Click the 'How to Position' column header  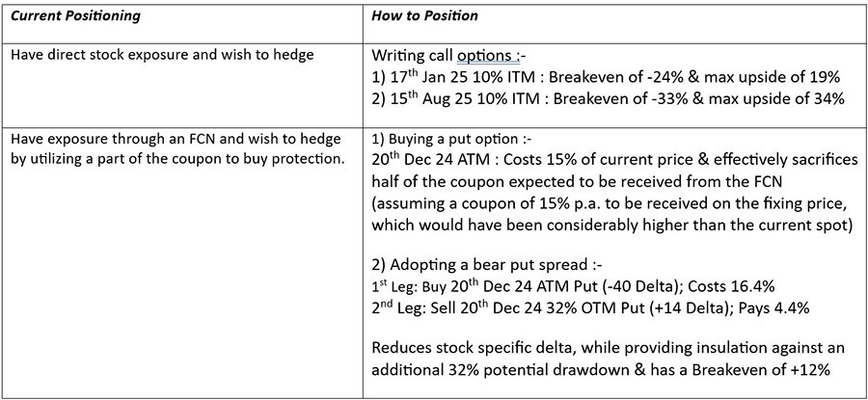point(424,16)
